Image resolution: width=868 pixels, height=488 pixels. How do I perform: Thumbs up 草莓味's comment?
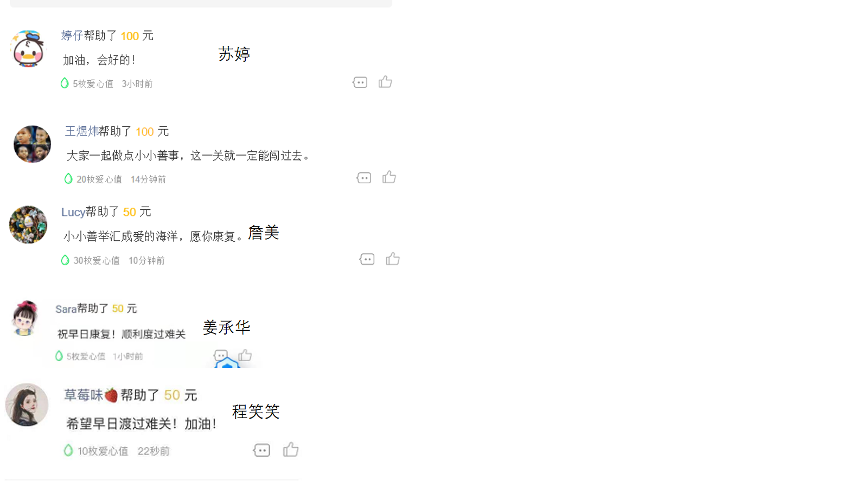pyautogui.click(x=291, y=450)
